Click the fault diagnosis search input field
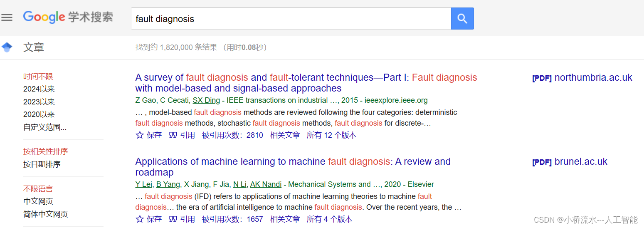This screenshot has width=644, height=228. [291, 19]
